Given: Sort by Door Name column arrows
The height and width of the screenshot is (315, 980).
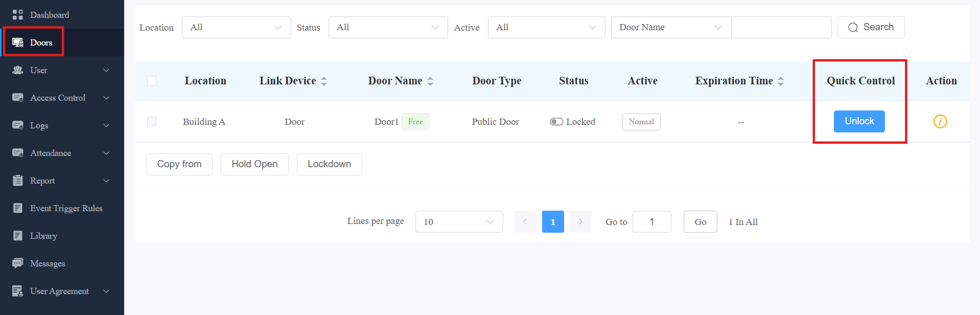Looking at the screenshot, I should click(430, 81).
